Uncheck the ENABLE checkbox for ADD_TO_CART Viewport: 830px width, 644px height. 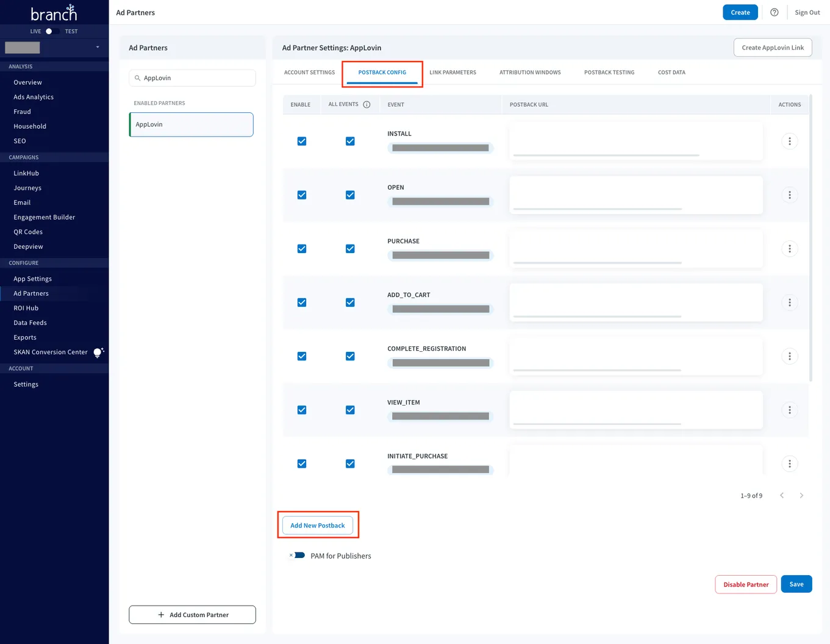pyautogui.click(x=302, y=302)
